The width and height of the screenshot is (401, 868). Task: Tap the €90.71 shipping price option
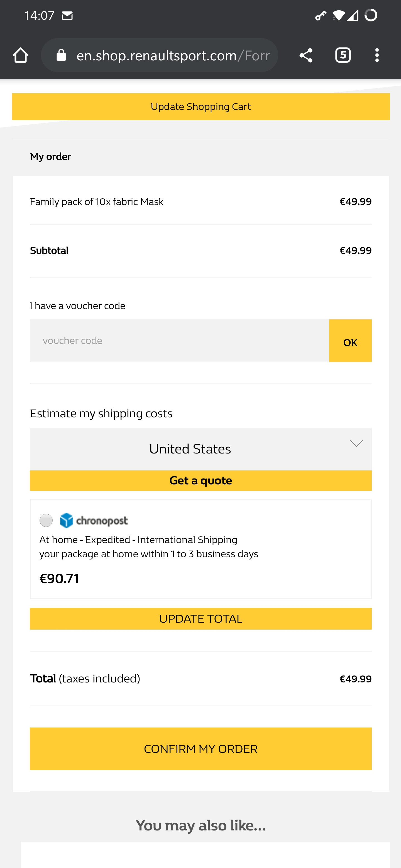coord(59,579)
